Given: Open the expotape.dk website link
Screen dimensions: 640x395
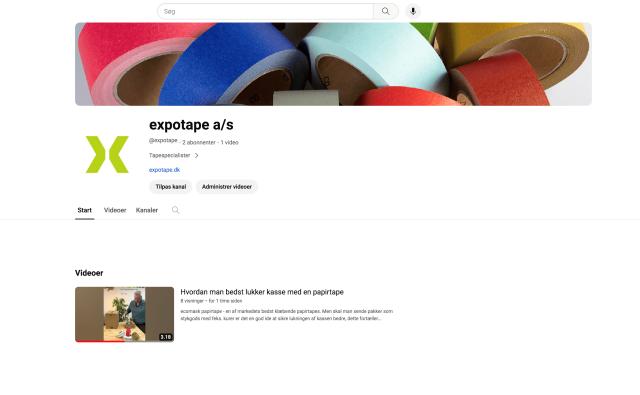Looking at the screenshot, I should click(x=164, y=170).
